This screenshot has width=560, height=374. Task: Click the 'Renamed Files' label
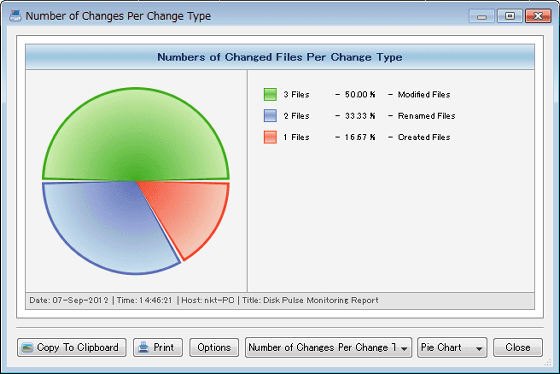pyautogui.click(x=426, y=116)
